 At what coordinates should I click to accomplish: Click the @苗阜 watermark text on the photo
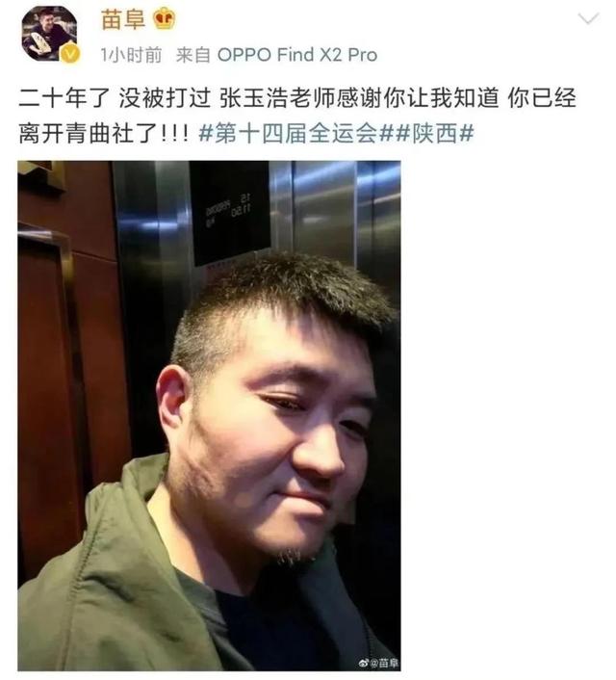tap(384, 663)
